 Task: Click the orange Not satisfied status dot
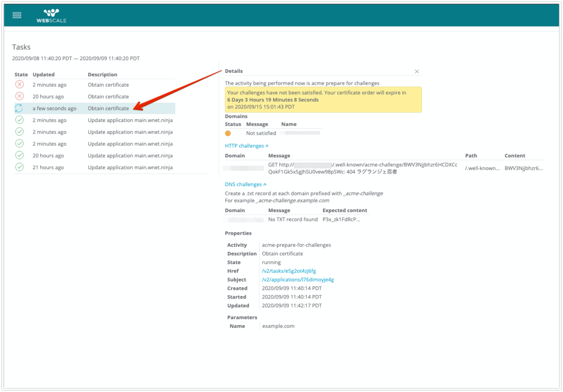(228, 133)
